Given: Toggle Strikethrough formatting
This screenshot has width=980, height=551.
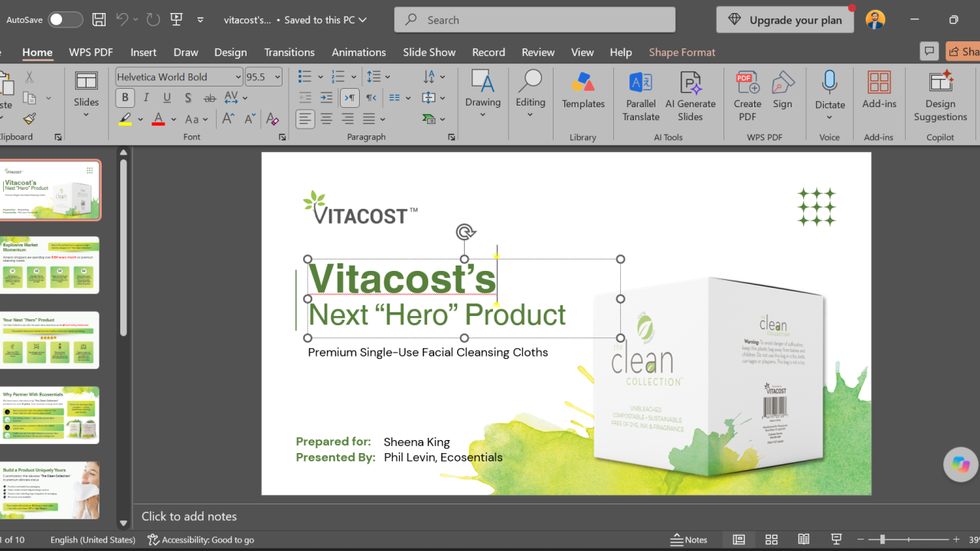Looking at the screenshot, I should pos(209,98).
